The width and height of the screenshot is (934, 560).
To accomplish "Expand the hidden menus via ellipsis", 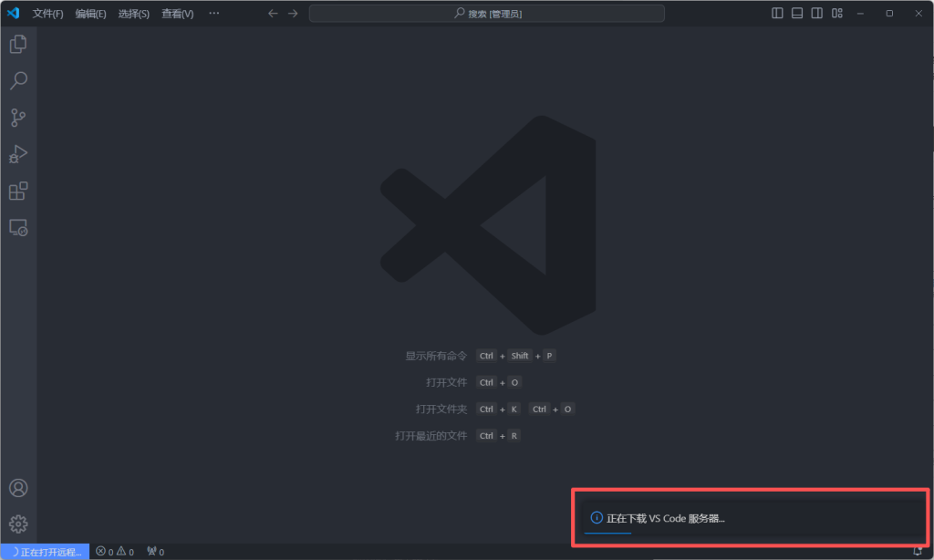I will pyautogui.click(x=213, y=14).
